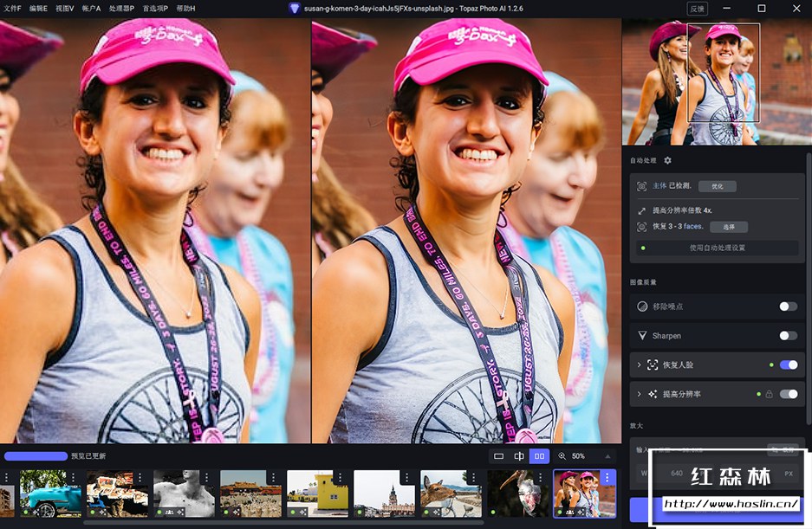
Task: Open options menu of pelican thumbnail
Action: pos(541,477)
